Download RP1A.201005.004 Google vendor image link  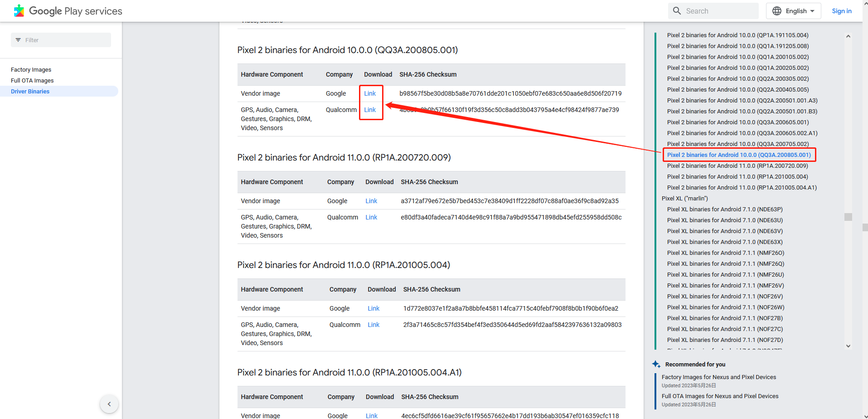coord(373,308)
